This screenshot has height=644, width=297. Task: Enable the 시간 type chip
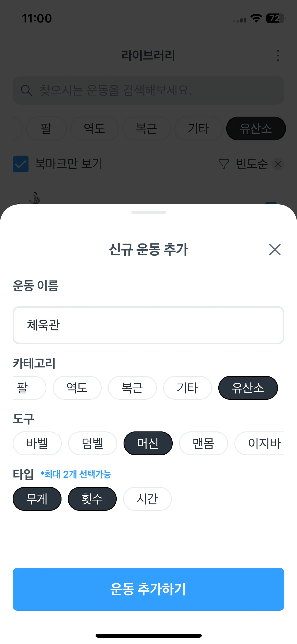click(147, 499)
